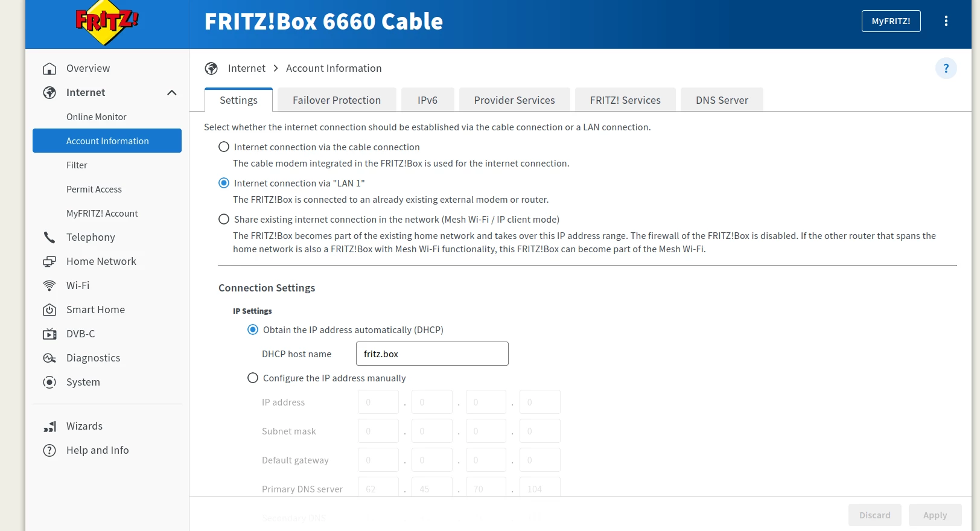Click the Help and Info icon

tap(49, 451)
